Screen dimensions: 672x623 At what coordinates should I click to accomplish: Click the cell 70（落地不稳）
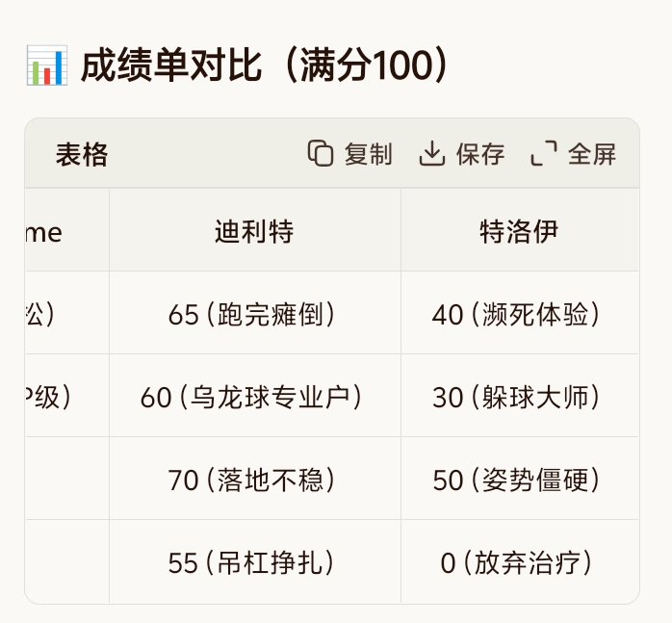(x=254, y=480)
